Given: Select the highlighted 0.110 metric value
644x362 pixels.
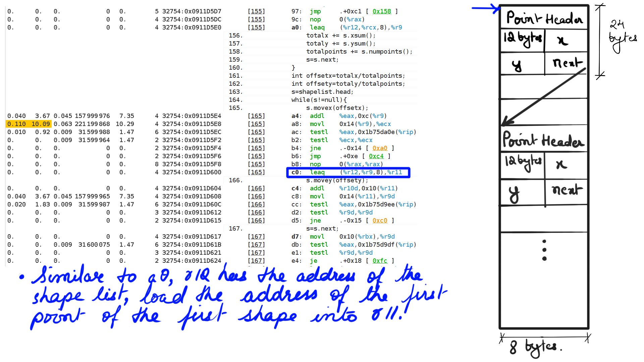Looking at the screenshot, I should pyautogui.click(x=16, y=124).
